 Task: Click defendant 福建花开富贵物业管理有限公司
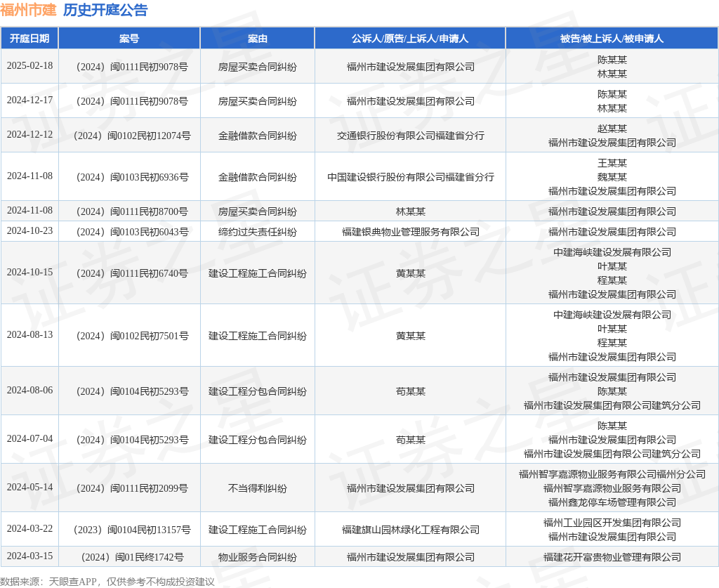[x=612, y=557]
